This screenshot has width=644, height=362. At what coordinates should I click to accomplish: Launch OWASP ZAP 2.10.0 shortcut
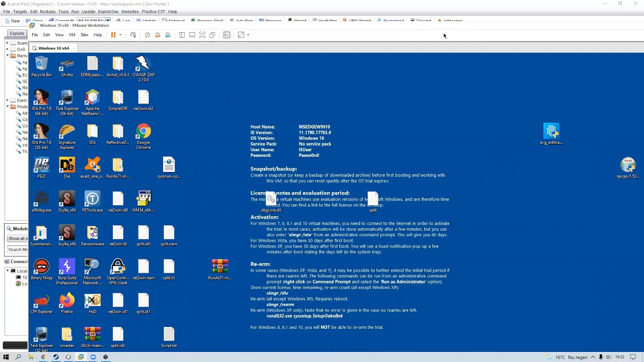coord(143,69)
